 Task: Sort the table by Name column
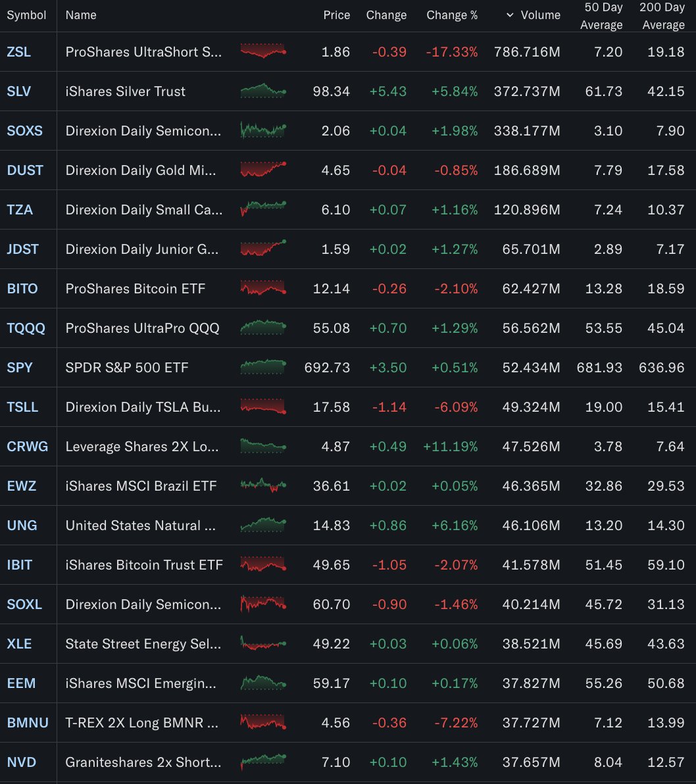80,14
